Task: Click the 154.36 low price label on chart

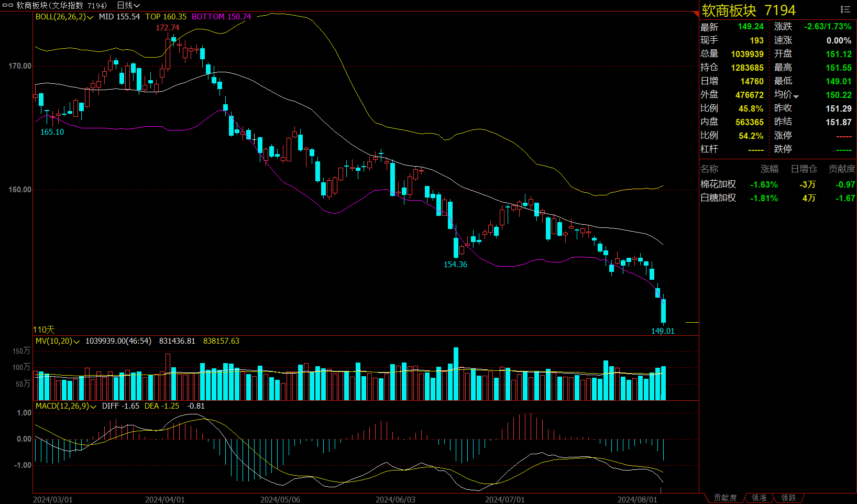Action: [455, 265]
